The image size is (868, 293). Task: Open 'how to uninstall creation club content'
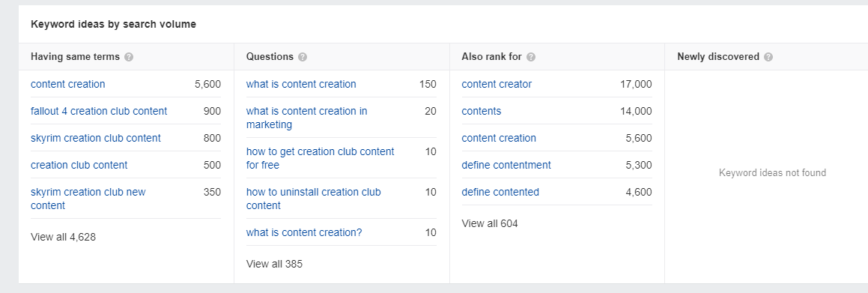coord(314,199)
